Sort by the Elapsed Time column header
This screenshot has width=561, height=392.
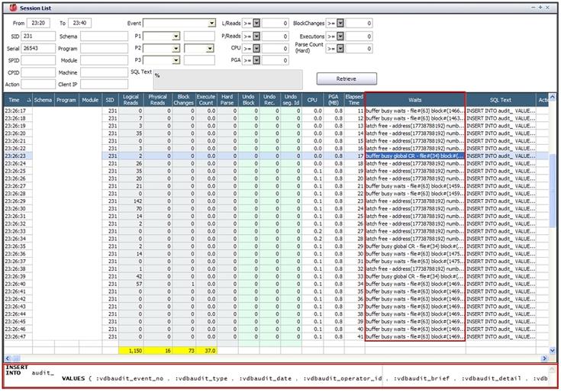[354, 100]
